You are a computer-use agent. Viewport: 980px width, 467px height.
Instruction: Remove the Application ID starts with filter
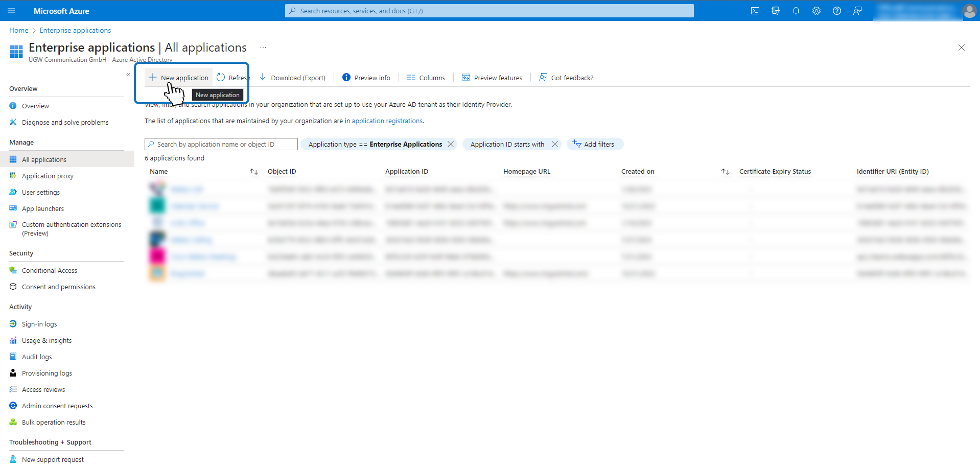click(555, 144)
